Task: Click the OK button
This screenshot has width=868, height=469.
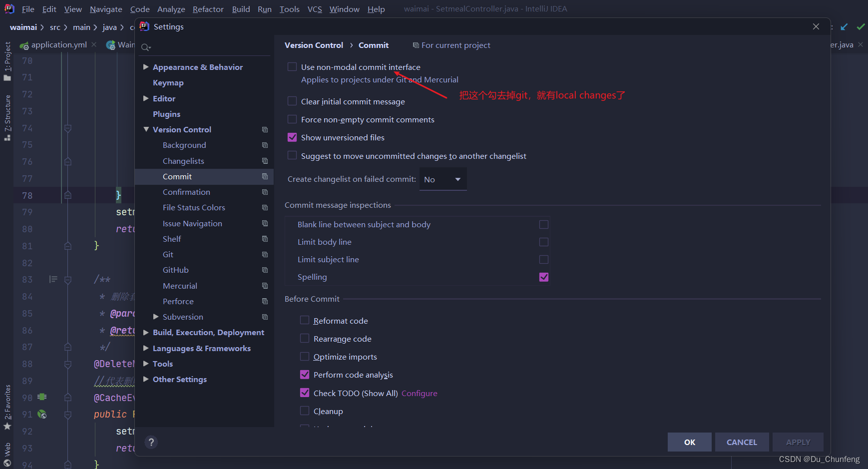Action: click(x=690, y=442)
